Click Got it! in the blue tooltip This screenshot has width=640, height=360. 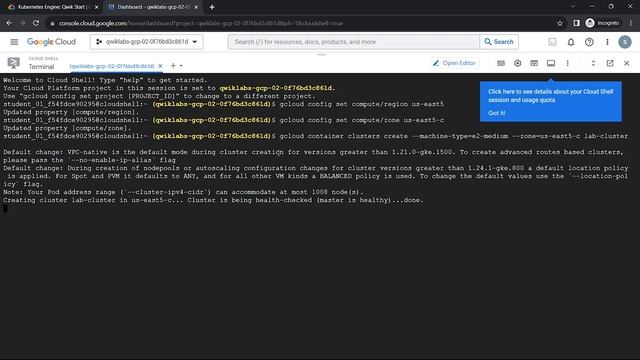[x=497, y=113]
